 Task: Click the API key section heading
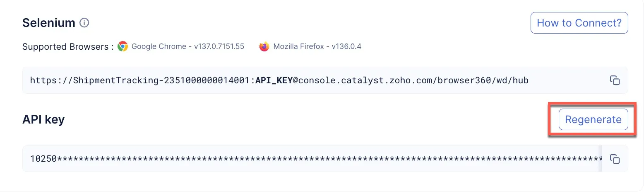(43, 120)
